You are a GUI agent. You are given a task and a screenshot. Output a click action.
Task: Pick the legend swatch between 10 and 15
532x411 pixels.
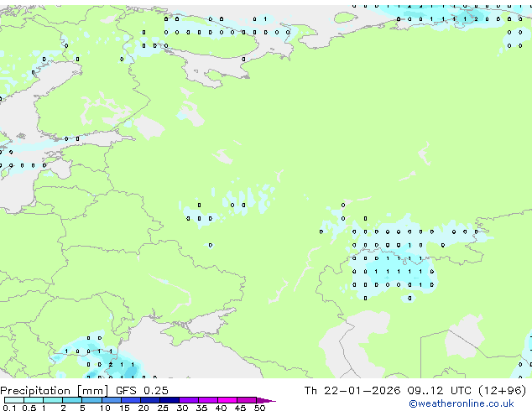point(112,400)
